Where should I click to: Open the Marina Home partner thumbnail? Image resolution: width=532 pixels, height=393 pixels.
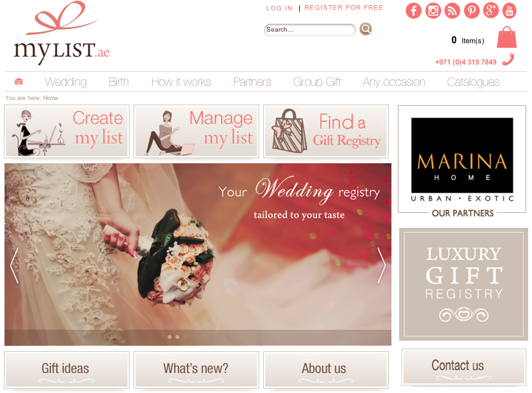pyautogui.click(x=462, y=159)
